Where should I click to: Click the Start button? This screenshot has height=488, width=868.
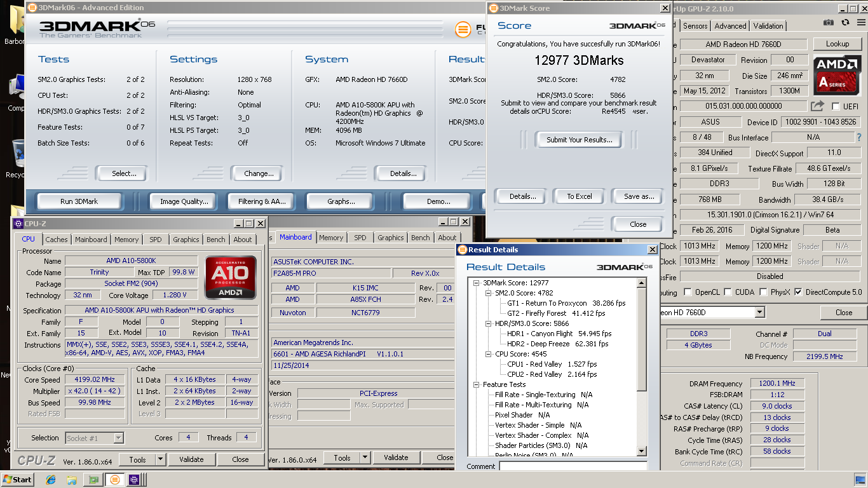click(x=18, y=479)
